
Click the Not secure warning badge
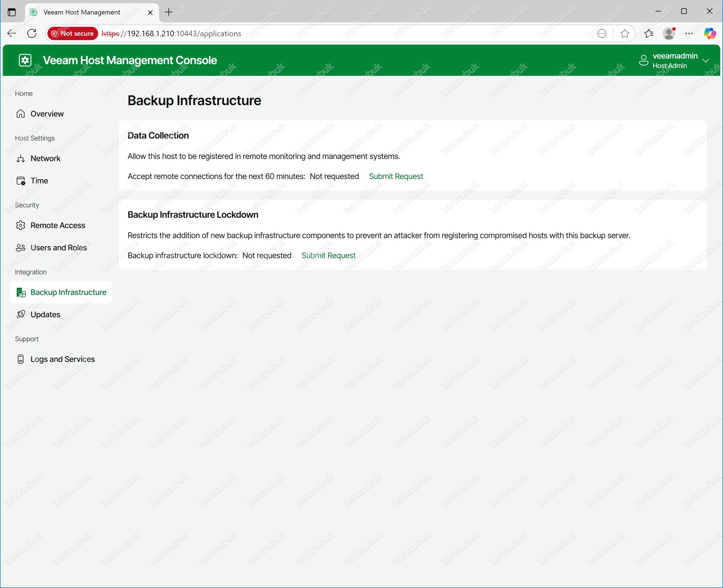click(x=73, y=33)
